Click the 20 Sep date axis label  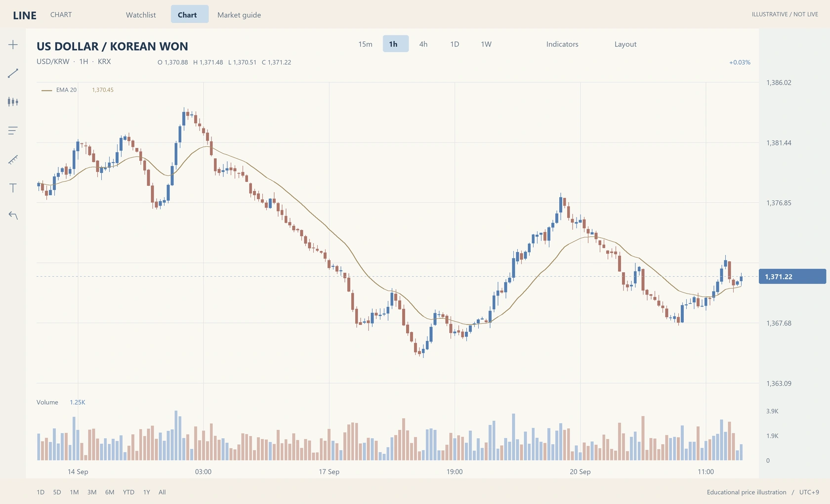point(580,472)
